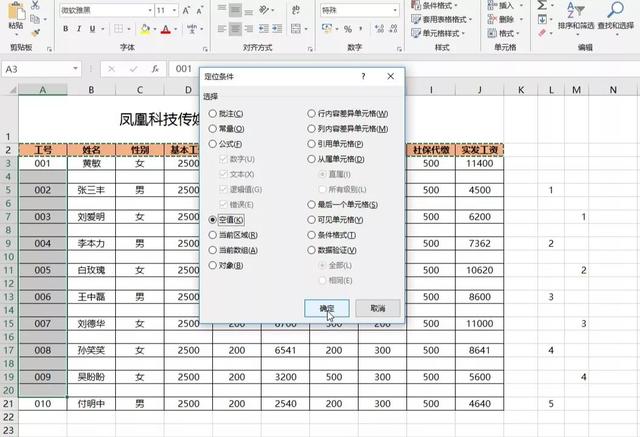Screen dimensions: 640x437
Task: Open the 套用表格格式 table format menu
Action: click(x=442, y=19)
